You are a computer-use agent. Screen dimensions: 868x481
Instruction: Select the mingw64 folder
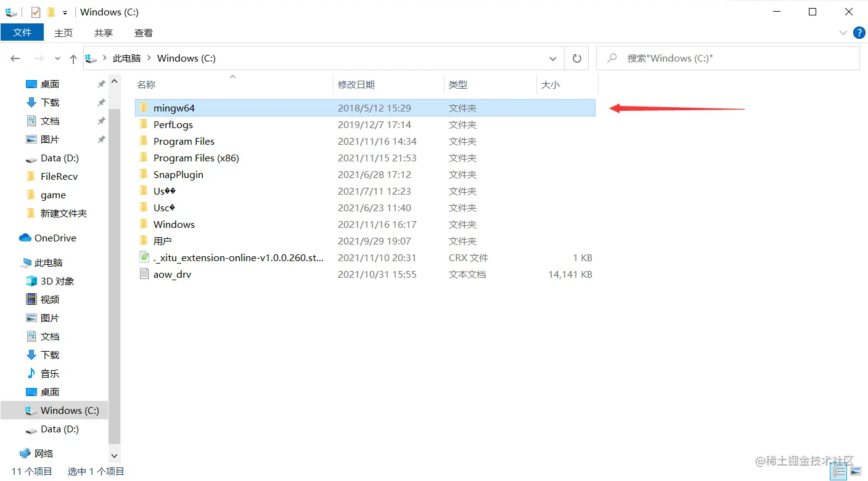click(365, 108)
